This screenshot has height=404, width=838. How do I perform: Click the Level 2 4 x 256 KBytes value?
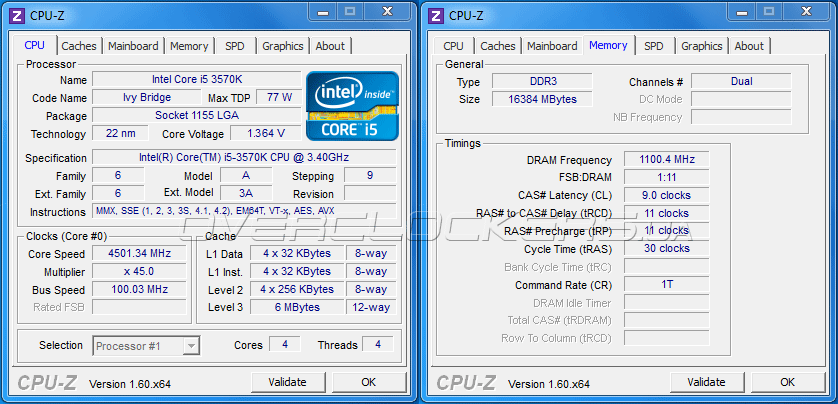pos(297,289)
